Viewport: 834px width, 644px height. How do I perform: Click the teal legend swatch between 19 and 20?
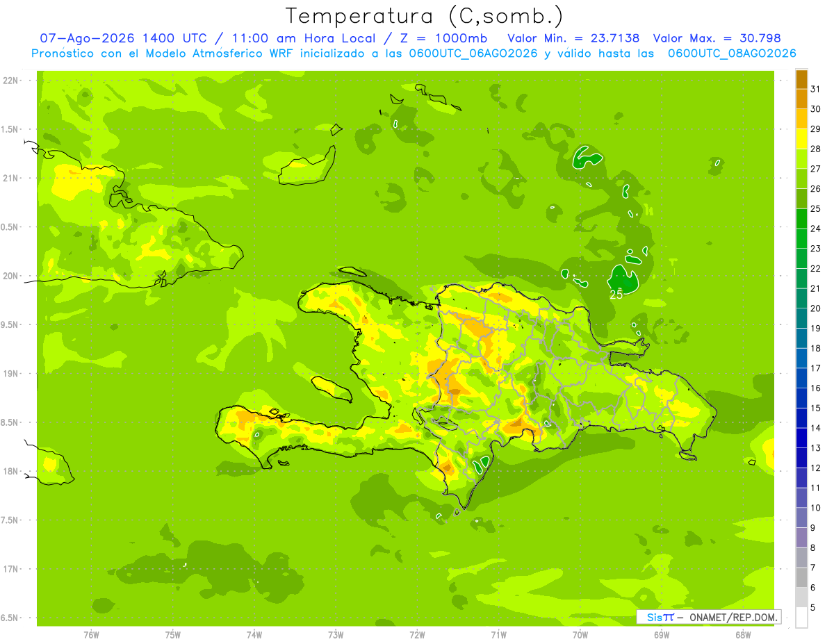pos(801,318)
